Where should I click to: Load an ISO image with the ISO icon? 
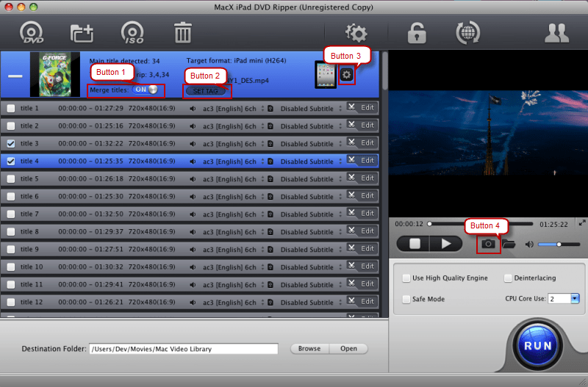click(132, 32)
